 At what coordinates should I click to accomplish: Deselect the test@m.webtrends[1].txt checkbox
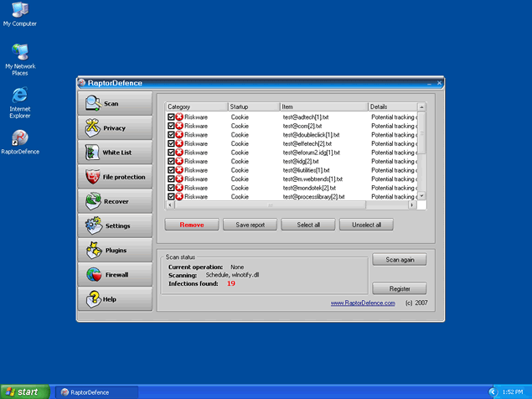click(171, 179)
